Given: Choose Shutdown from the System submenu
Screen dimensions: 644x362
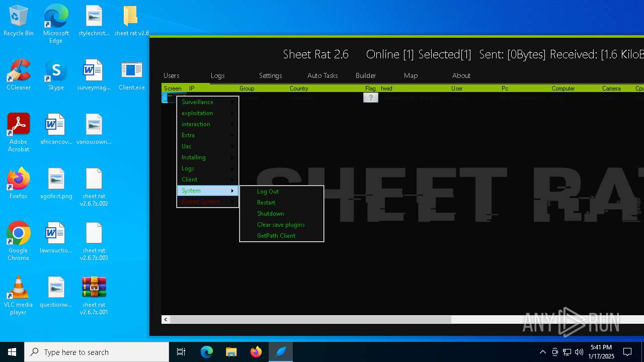Looking at the screenshot, I should coord(282,214).
